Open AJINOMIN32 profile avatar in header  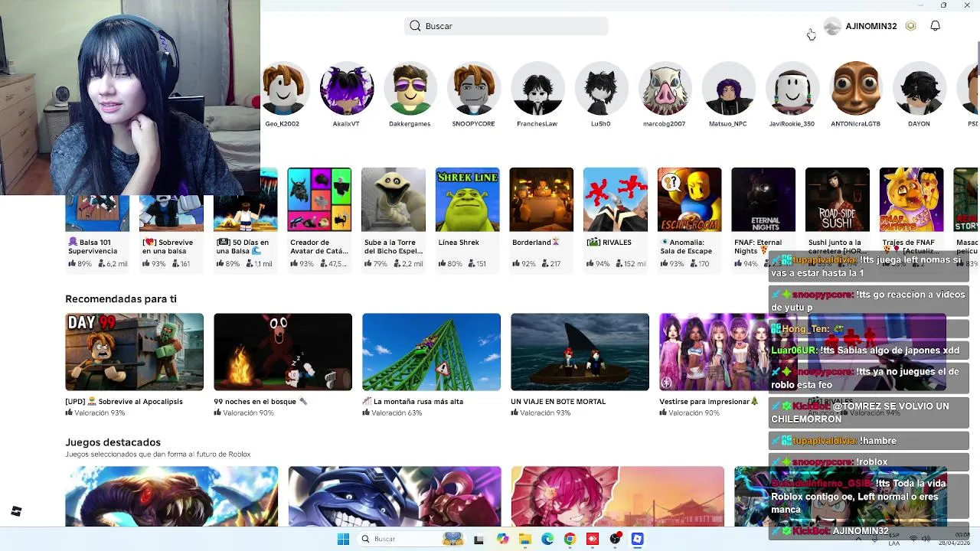[x=832, y=26]
